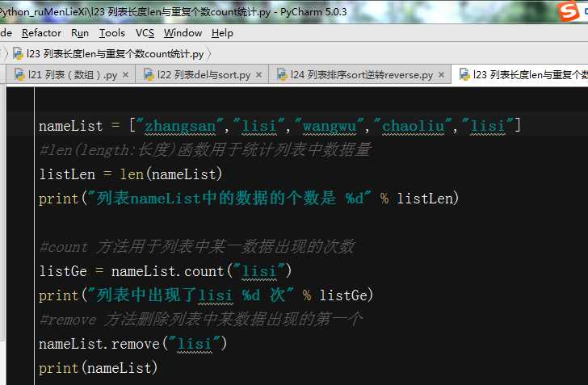
Task: Click the Sogou input method S icon
Action: point(569,11)
